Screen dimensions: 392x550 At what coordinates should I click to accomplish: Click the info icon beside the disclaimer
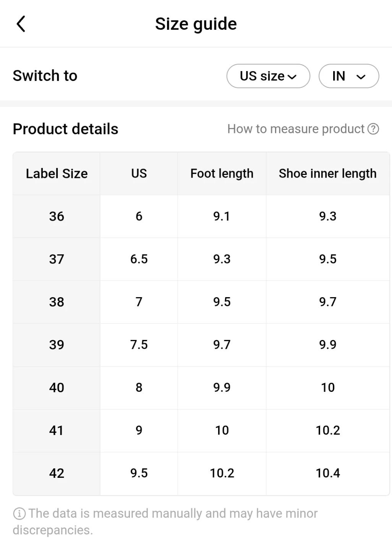(19, 514)
